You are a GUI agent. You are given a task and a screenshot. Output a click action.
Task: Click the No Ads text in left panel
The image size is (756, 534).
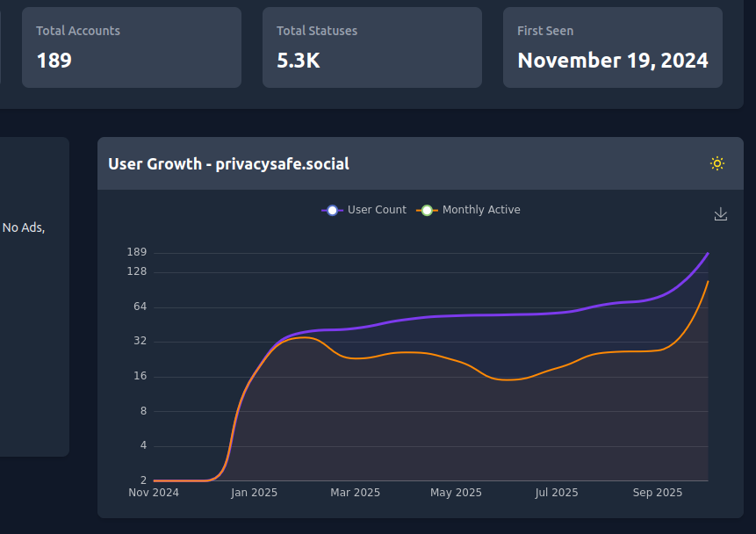pyautogui.click(x=24, y=227)
